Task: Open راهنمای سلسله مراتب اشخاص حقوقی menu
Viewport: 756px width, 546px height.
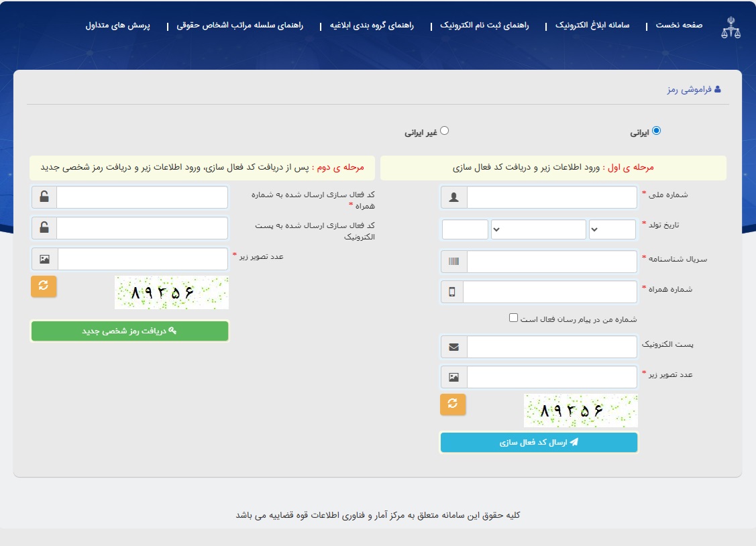Action: pos(239,25)
